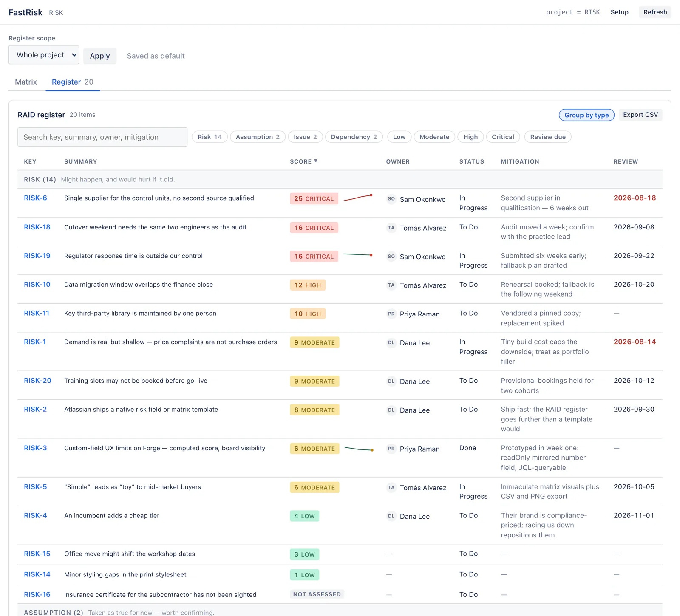Filter by Low severity chip

(x=399, y=137)
